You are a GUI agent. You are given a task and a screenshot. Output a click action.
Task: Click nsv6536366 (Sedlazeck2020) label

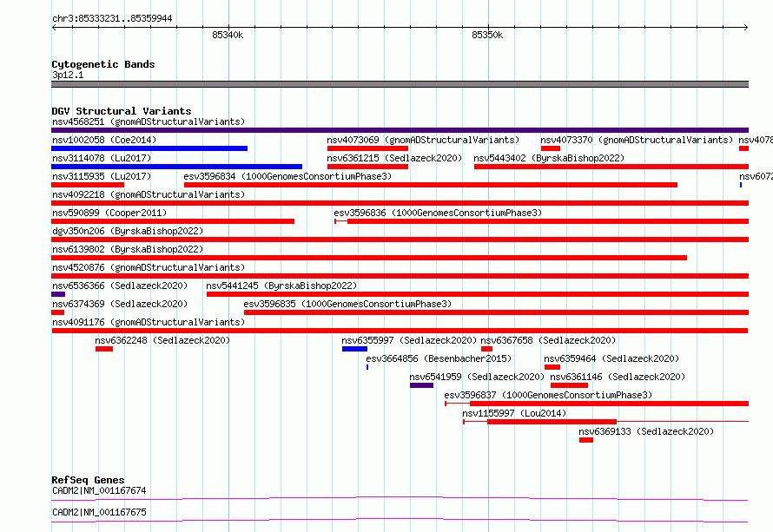(120, 286)
